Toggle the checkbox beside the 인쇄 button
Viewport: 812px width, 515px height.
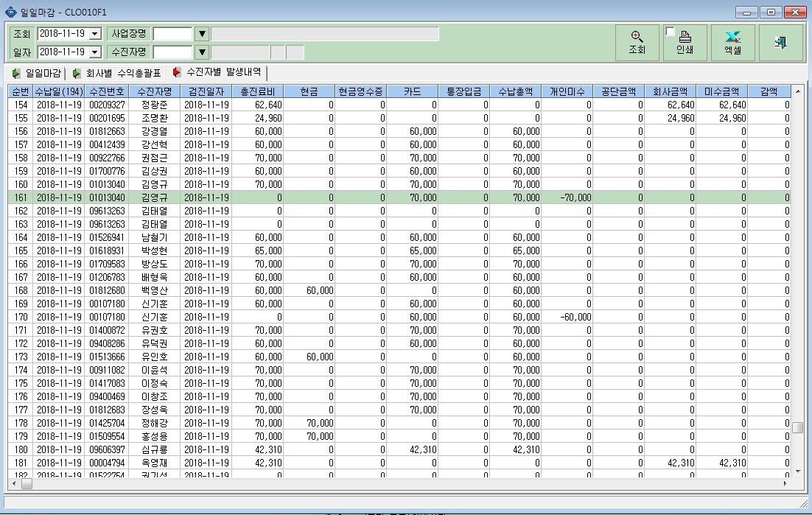tap(670, 32)
